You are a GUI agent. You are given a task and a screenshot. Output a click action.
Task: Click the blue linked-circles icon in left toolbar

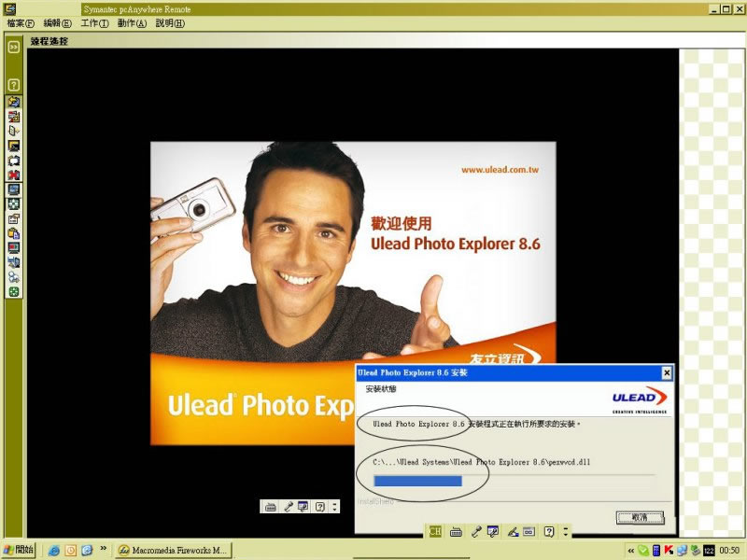pyautogui.click(x=13, y=277)
